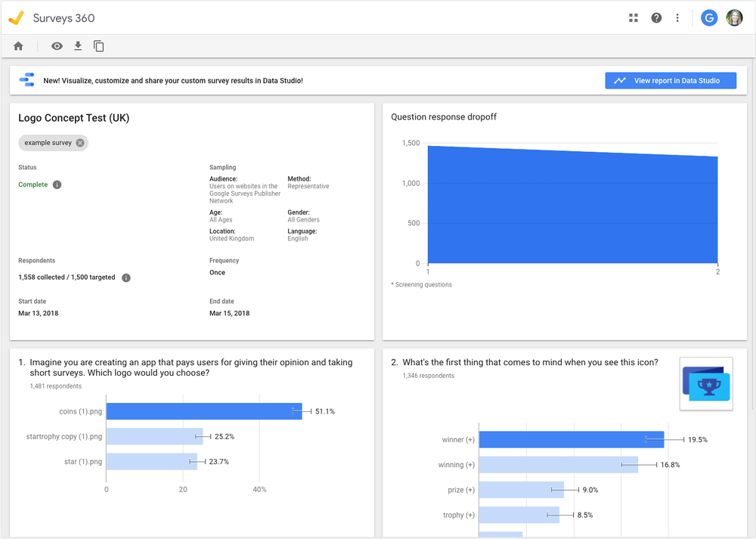Remove the example survey tag
This screenshot has height=539, width=756.
(x=80, y=143)
